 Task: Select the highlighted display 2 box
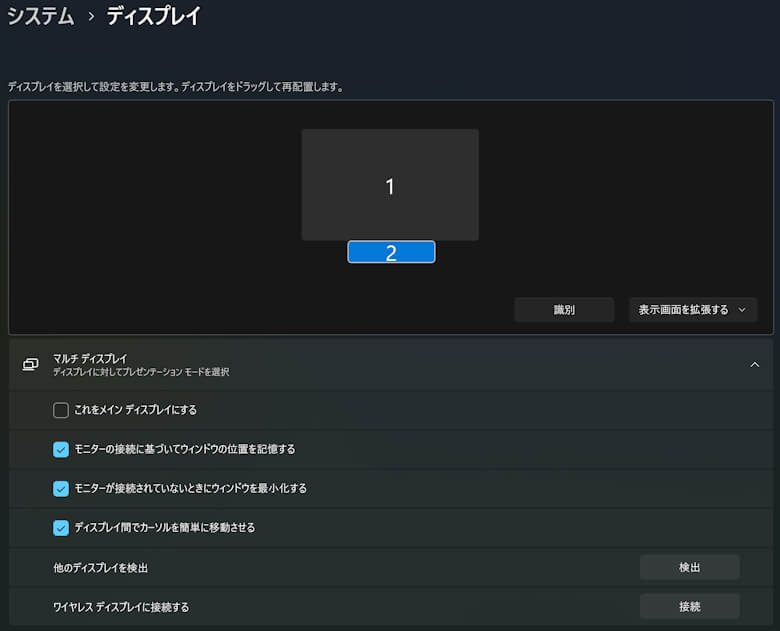[x=391, y=252]
